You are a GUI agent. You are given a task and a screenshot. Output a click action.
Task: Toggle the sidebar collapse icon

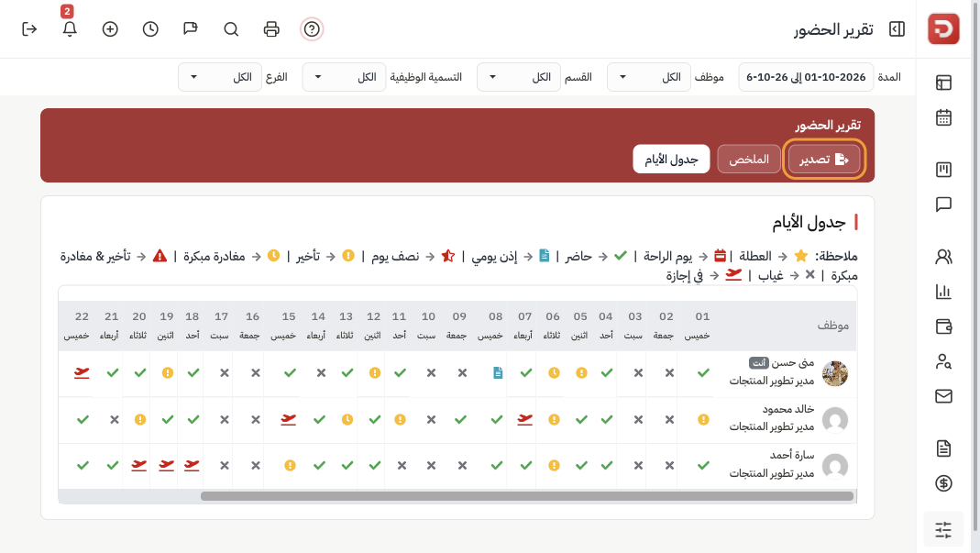point(897,28)
